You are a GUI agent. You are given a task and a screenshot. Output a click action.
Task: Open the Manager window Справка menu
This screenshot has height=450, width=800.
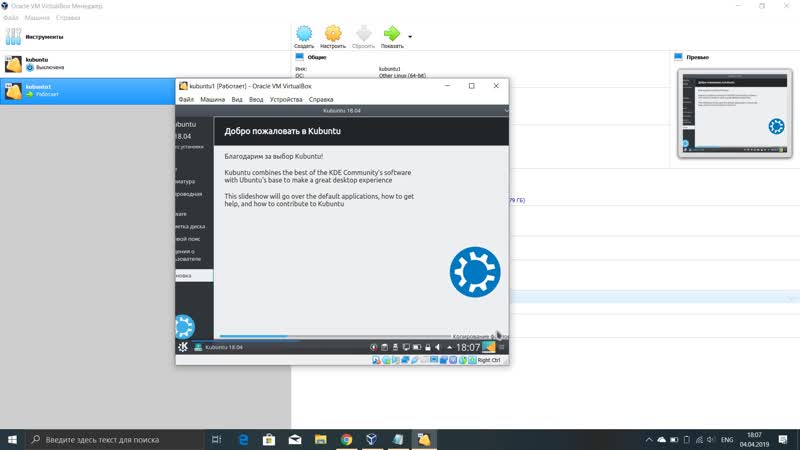point(68,18)
